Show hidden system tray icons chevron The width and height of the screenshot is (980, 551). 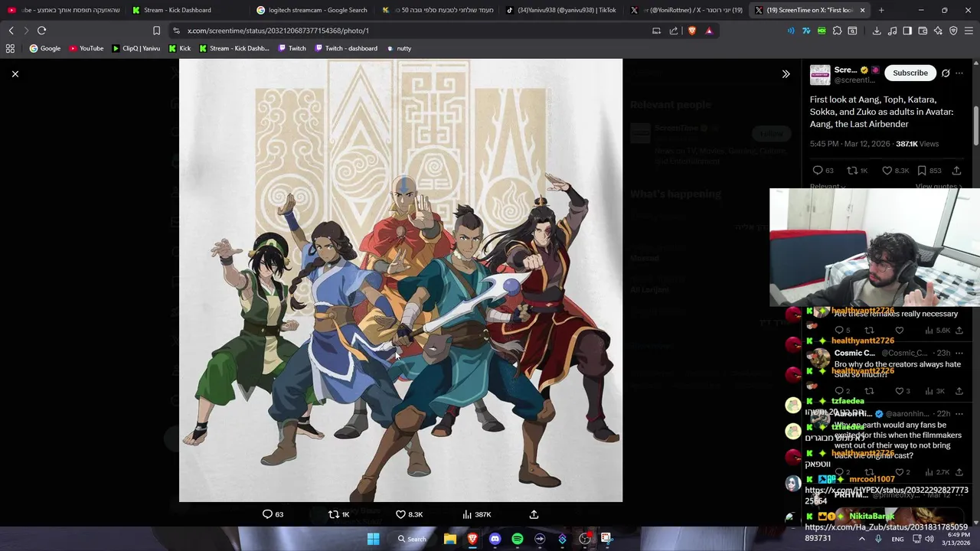[x=861, y=539]
